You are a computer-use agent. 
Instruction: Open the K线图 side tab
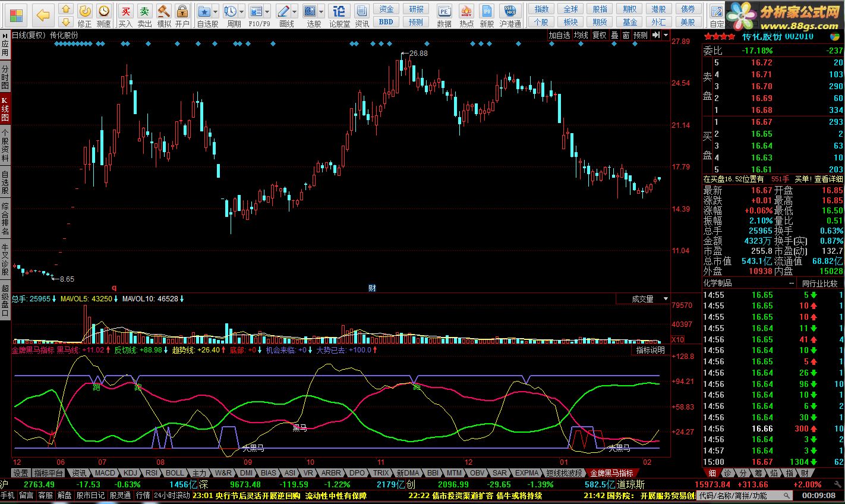pos(5,110)
